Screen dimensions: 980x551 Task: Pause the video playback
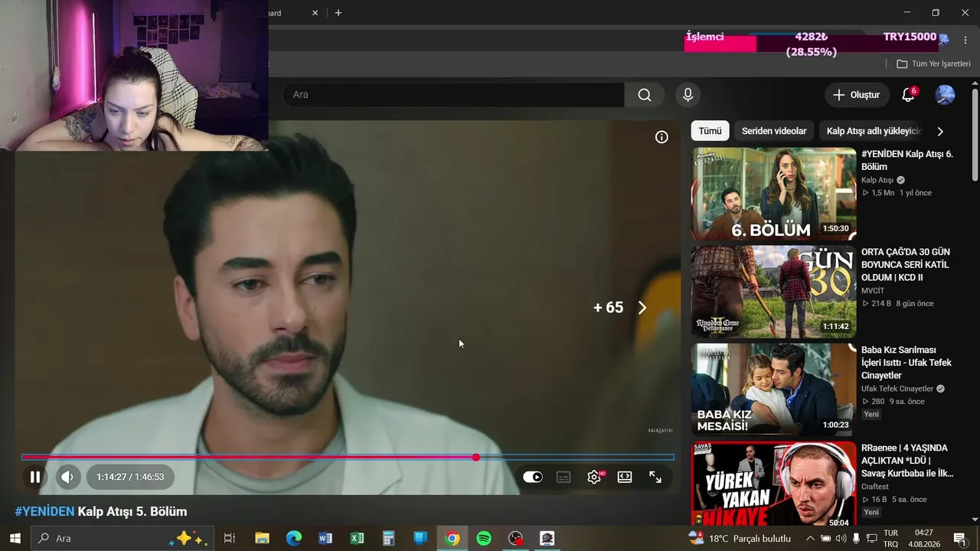tap(35, 477)
